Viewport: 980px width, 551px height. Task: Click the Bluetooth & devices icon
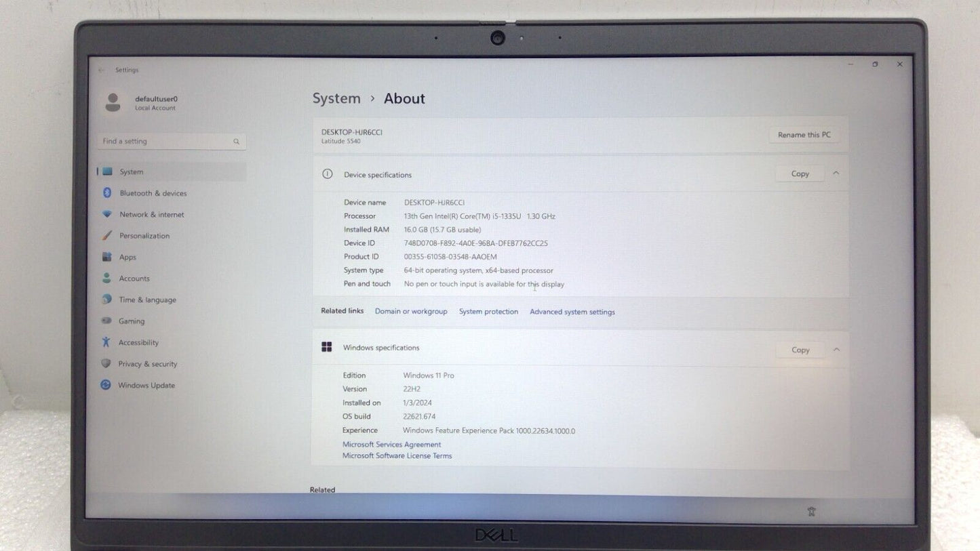pos(106,193)
